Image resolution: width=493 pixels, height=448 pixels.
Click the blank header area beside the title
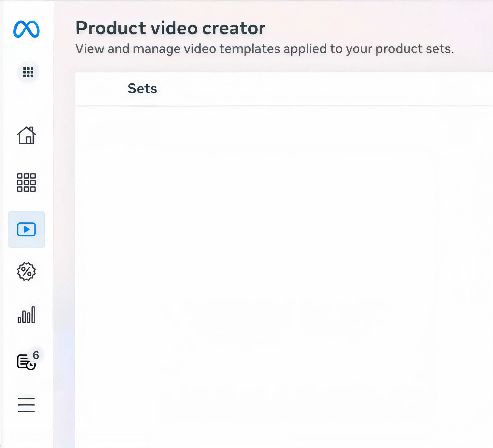point(379,28)
